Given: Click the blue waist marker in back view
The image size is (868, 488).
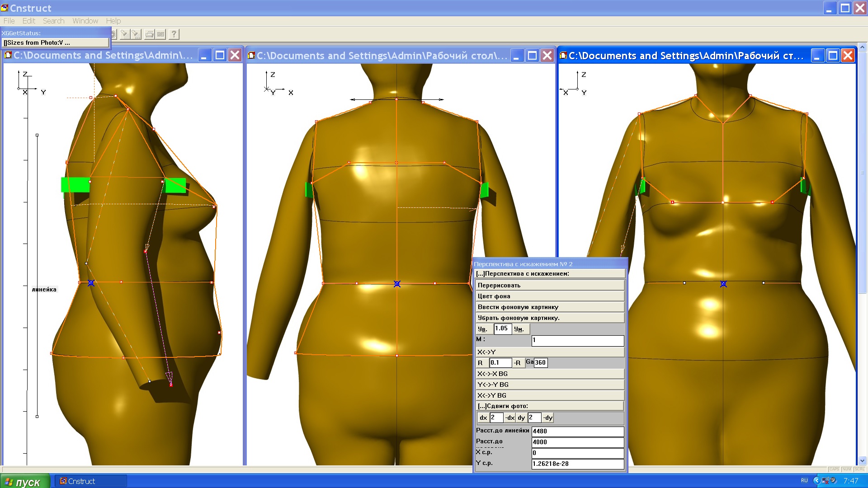Looking at the screenshot, I should 397,284.
